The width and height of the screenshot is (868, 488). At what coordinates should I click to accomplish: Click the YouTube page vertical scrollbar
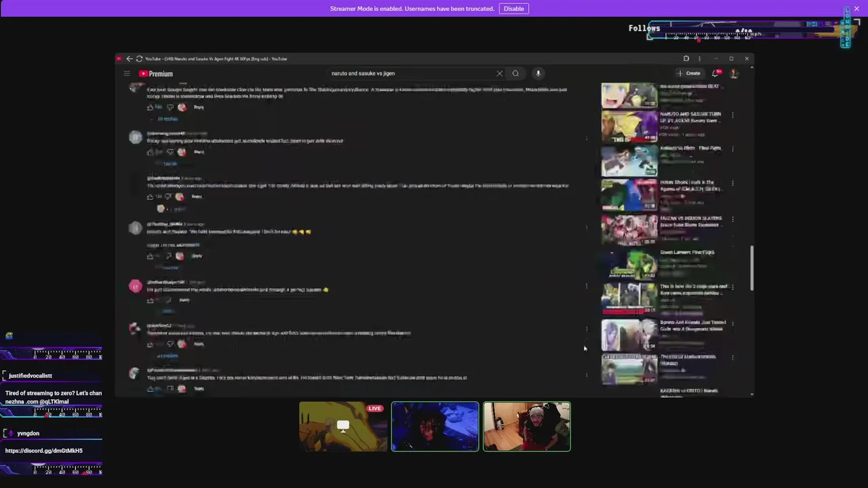751,268
